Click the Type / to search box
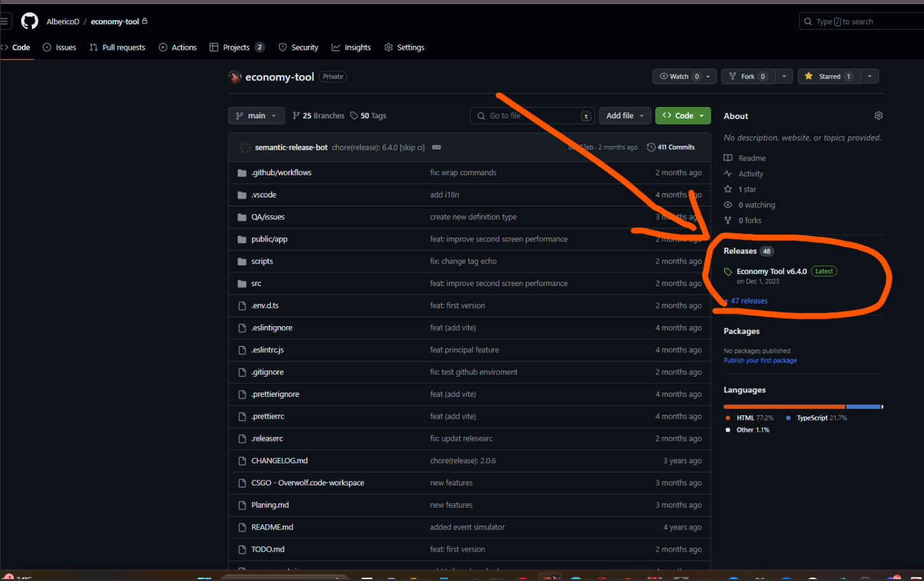The height and width of the screenshot is (581, 924). (x=861, y=22)
